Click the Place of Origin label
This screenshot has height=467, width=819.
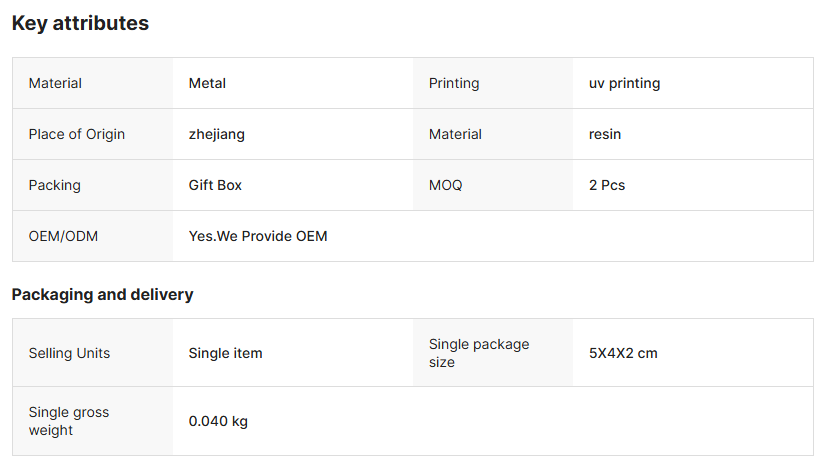77,135
